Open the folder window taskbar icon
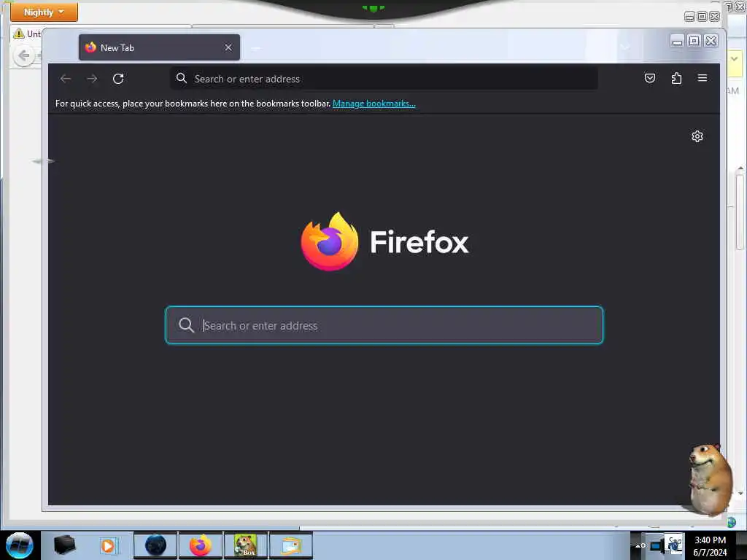747x560 pixels. (291, 545)
